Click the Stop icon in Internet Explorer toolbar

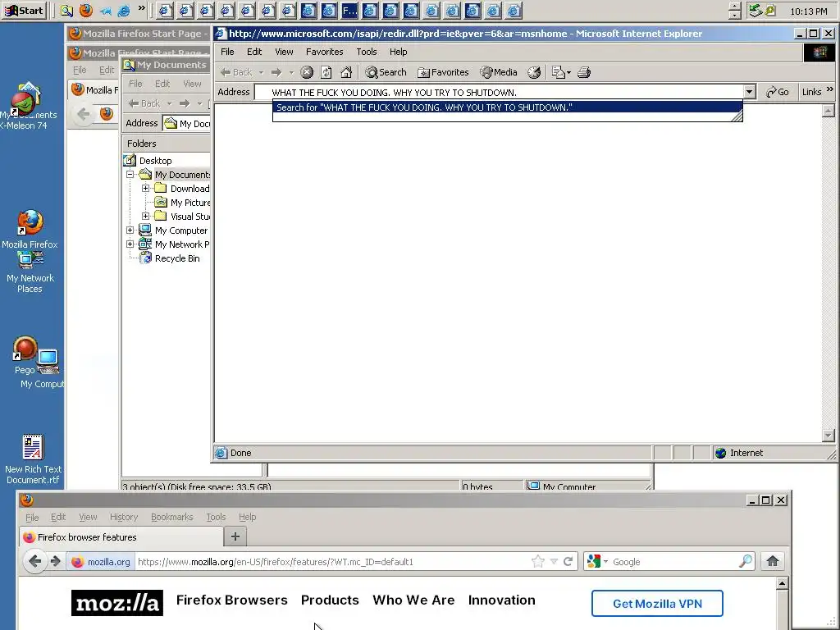(x=307, y=72)
